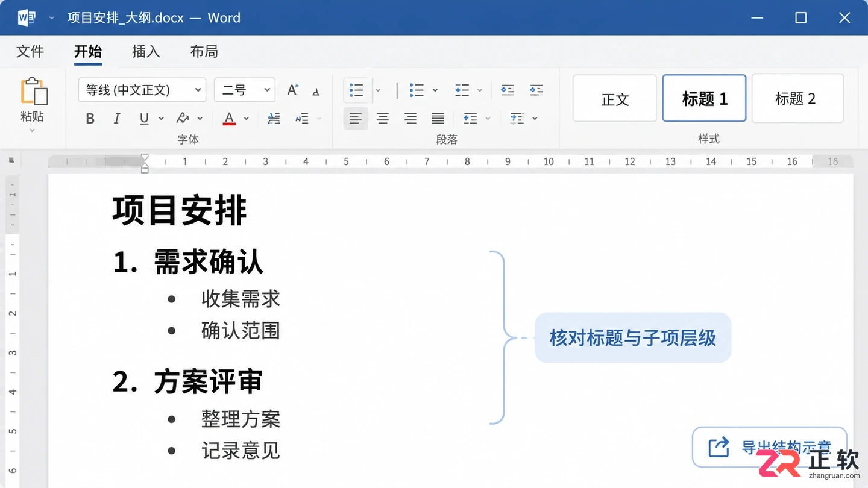Toggle bold formatting
868x488 pixels.
(90, 119)
